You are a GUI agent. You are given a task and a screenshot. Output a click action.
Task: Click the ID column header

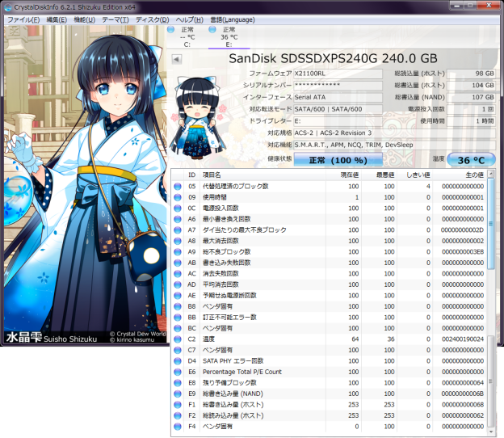pos(192,175)
